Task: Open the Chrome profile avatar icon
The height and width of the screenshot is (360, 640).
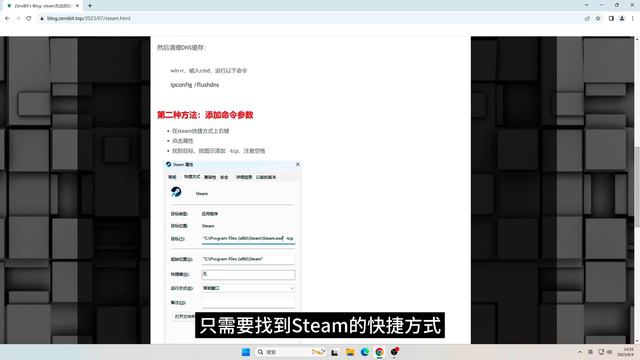Action: click(x=622, y=18)
